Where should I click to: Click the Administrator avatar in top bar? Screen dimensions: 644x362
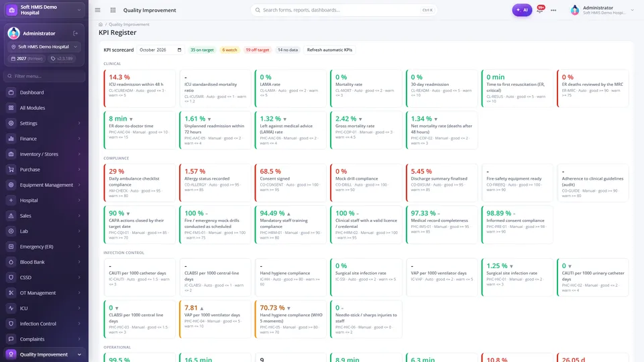575,10
